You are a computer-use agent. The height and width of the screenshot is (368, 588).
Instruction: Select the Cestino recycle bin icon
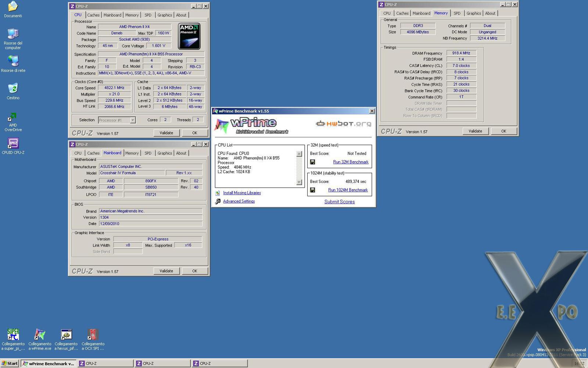(13, 88)
